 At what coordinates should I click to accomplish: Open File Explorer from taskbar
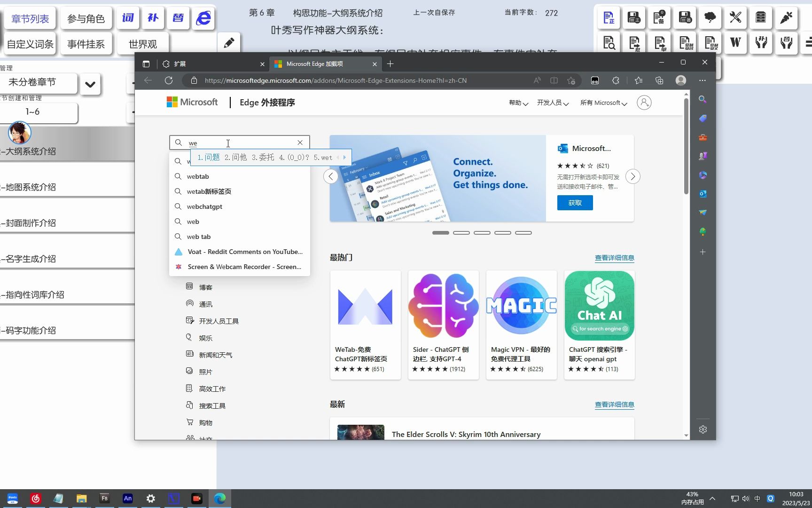click(x=82, y=499)
